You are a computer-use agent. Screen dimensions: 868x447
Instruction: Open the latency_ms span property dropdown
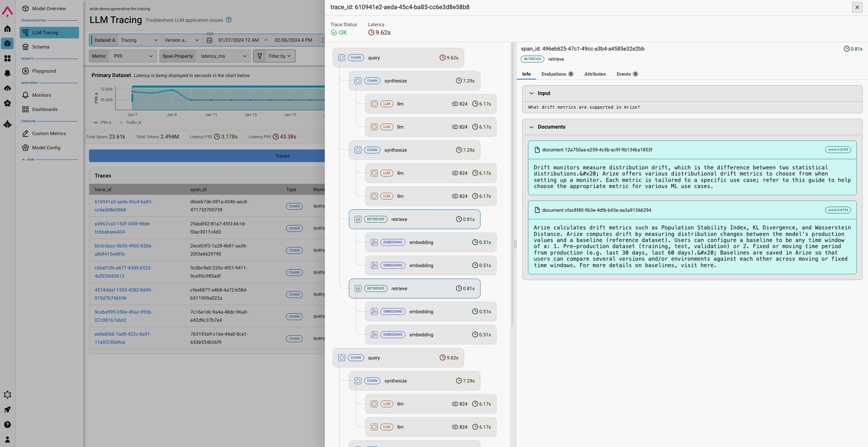(x=223, y=56)
